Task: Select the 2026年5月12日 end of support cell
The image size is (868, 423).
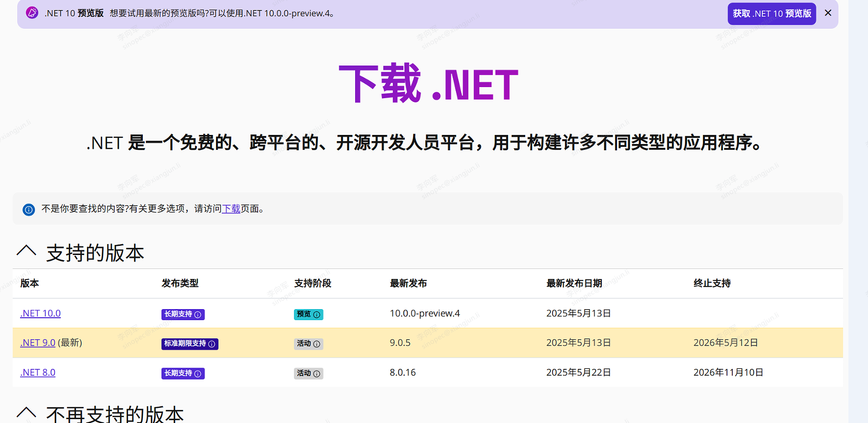Action: click(x=726, y=343)
